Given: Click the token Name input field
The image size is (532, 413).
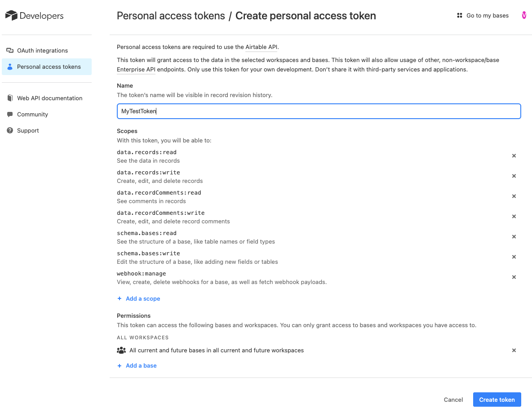Looking at the screenshot, I should (319, 111).
